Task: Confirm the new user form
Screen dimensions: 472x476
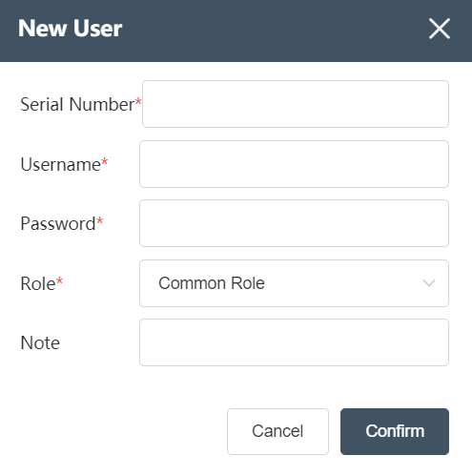Action: tap(395, 431)
